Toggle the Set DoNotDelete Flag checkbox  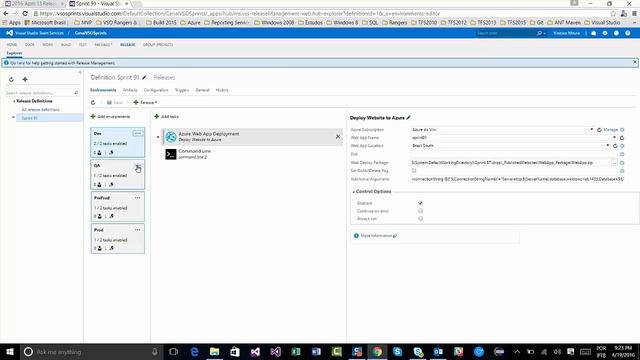coord(414,171)
